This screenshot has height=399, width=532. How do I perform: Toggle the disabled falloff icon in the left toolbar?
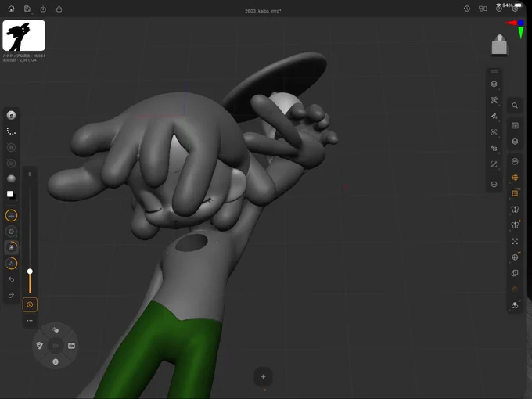pyautogui.click(x=11, y=147)
